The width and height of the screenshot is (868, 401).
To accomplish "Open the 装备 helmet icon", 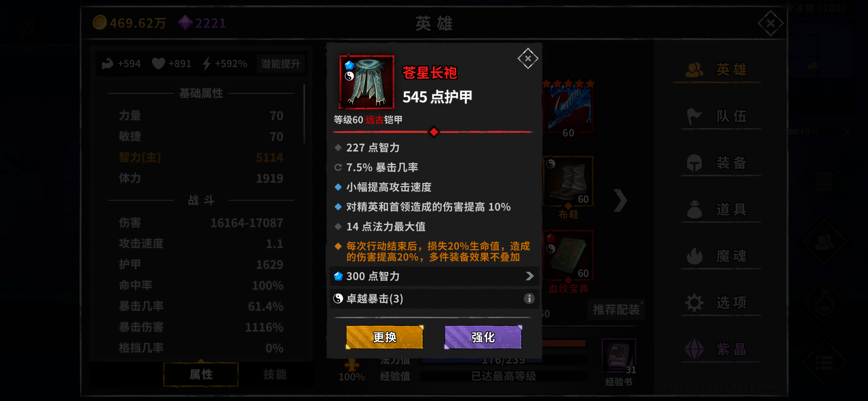I will 694,163.
